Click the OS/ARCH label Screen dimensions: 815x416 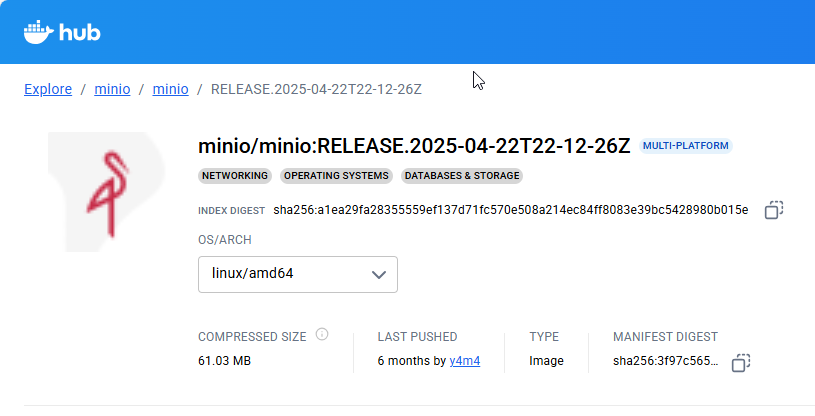(x=225, y=240)
